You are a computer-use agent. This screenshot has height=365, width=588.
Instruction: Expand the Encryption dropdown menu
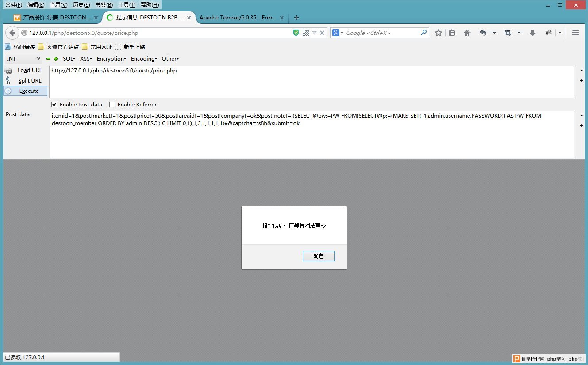point(111,59)
